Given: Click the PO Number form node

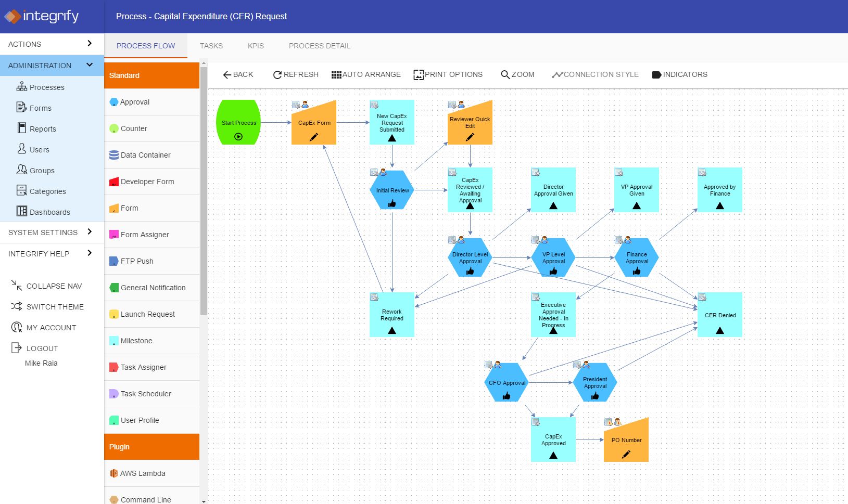Looking at the screenshot, I should click(626, 441).
